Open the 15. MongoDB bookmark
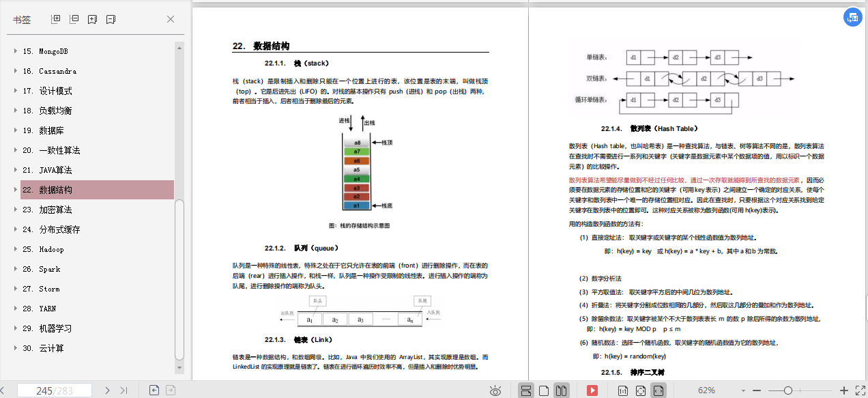 pyautogui.click(x=45, y=51)
